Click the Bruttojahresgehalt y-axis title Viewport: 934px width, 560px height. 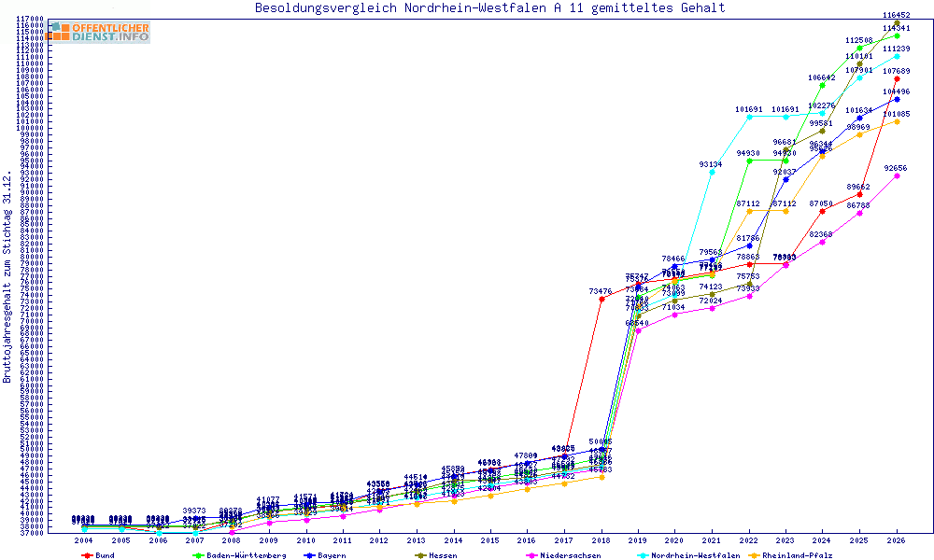pyautogui.click(x=7, y=276)
